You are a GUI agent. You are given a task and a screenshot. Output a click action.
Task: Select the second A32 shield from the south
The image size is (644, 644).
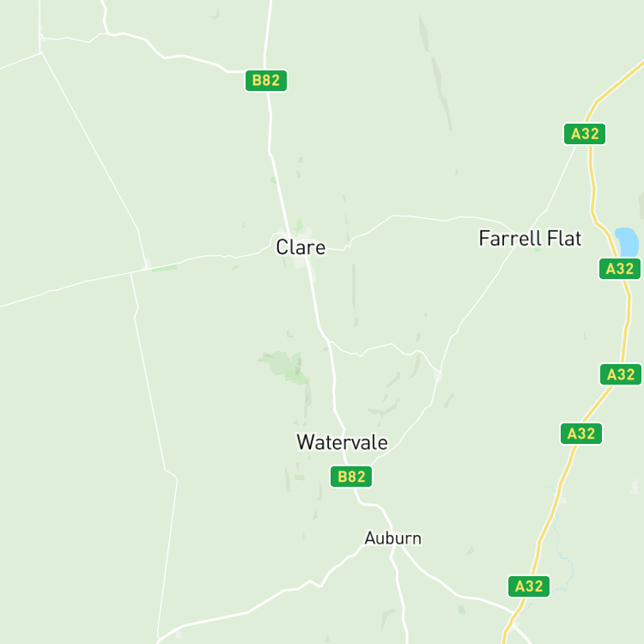(x=581, y=434)
